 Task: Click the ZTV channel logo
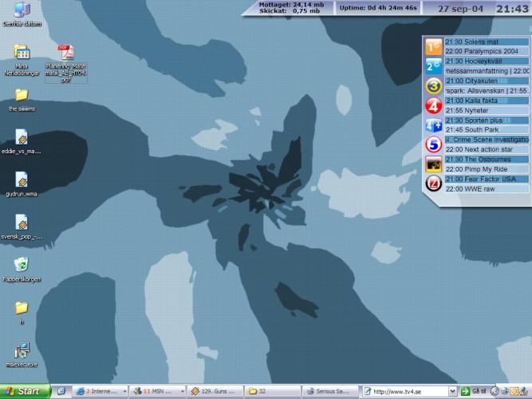(x=433, y=184)
